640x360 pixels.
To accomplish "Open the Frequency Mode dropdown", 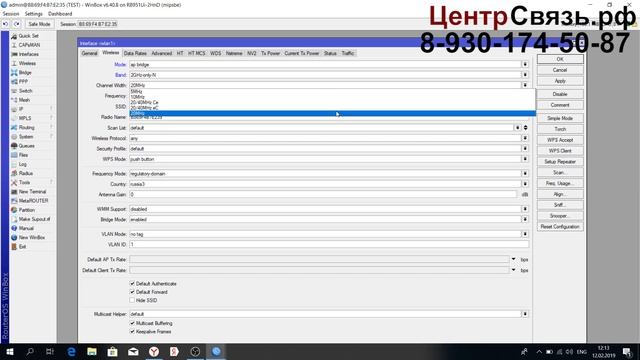I will tap(525, 173).
